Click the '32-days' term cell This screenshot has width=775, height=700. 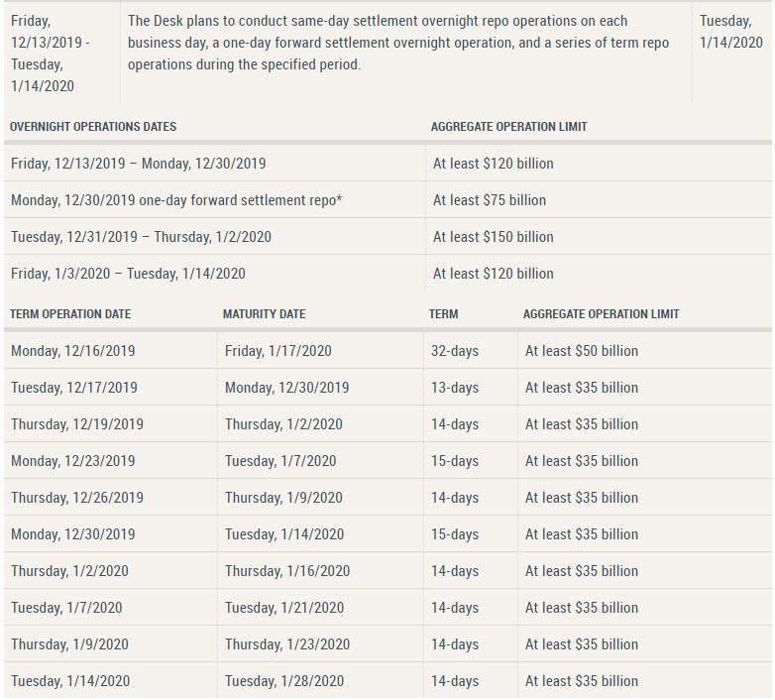(x=455, y=351)
